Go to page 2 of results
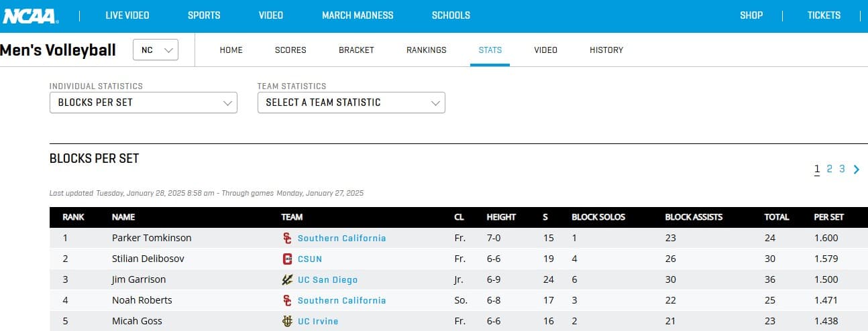The width and height of the screenshot is (868, 331). [x=829, y=170]
